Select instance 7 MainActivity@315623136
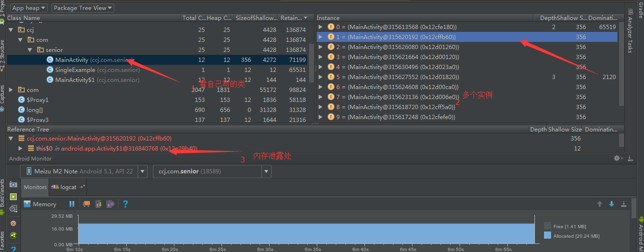Screen dimensions: 644x252 coord(467,97)
